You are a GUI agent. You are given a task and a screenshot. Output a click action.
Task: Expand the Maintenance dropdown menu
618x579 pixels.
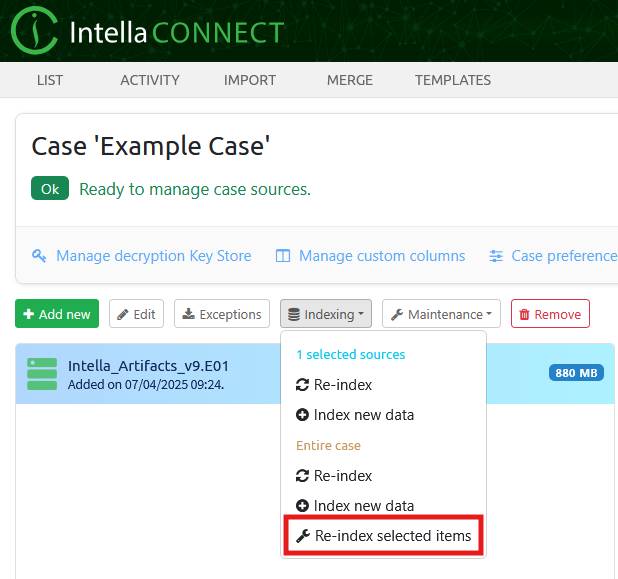pos(441,314)
